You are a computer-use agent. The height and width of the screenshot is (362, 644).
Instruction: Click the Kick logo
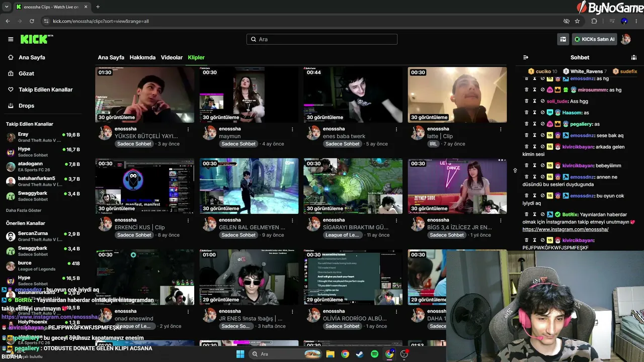pyautogui.click(x=37, y=39)
